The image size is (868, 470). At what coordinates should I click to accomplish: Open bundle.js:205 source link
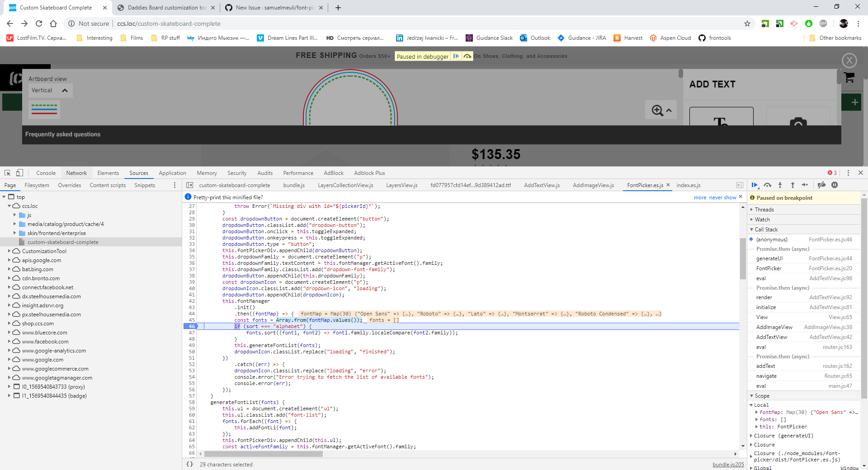coord(728,464)
